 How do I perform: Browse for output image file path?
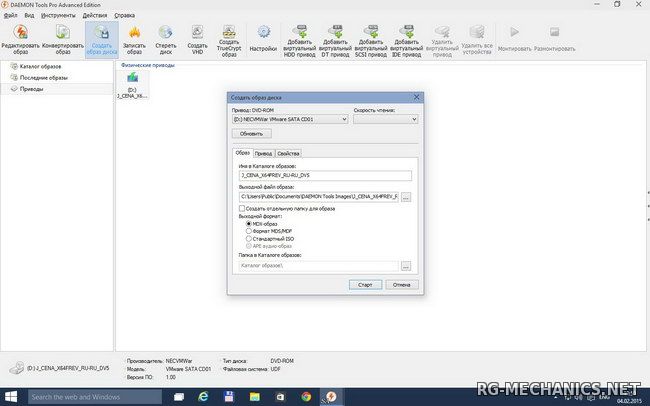[x=405, y=196]
